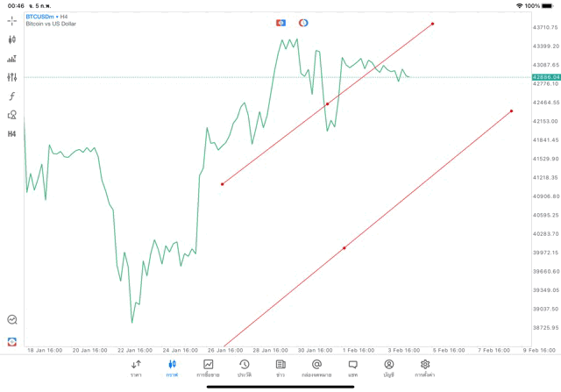Image resolution: width=561 pixels, height=392 pixels.
Task: Open the ข่าว (News) tab
Action: 280,367
